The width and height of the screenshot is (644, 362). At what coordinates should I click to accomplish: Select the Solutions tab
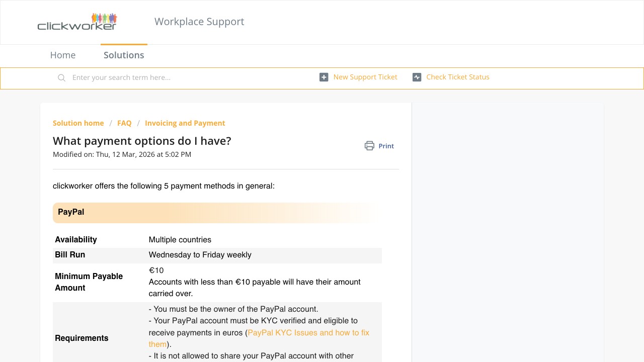124,55
